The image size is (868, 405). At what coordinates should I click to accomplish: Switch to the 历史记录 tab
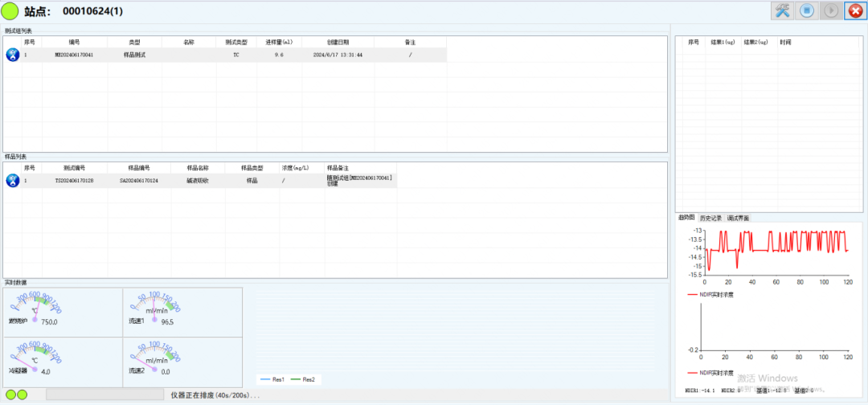(x=711, y=218)
